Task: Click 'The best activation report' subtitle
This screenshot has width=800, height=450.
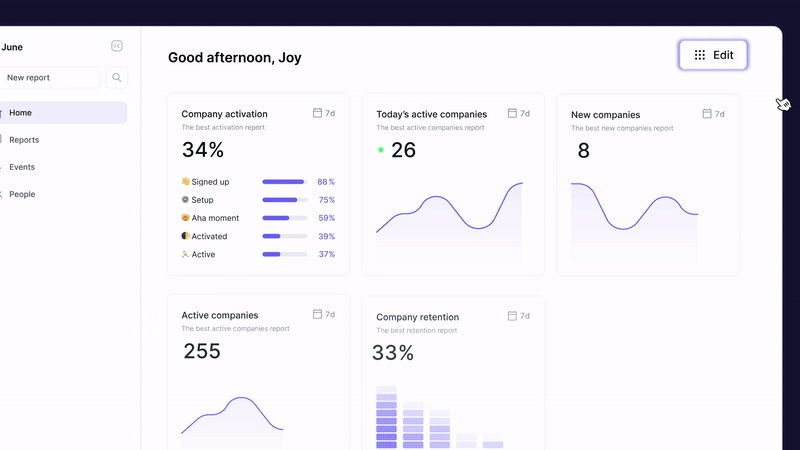Action: pyautogui.click(x=223, y=128)
